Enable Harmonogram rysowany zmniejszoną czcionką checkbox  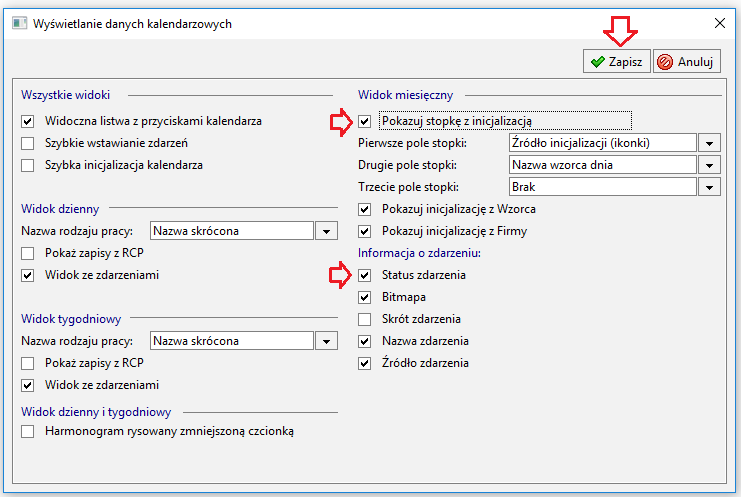pyautogui.click(x=27, y=431)
